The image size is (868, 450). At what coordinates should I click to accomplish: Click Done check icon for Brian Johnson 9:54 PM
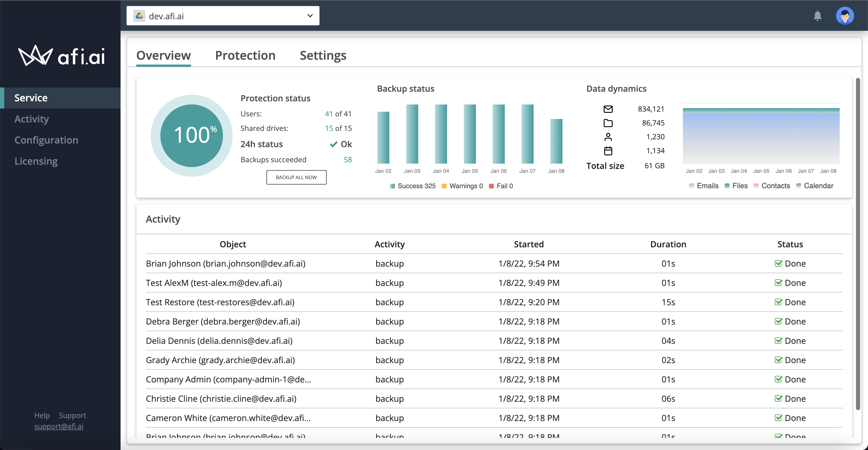pyautogui.click(x=778, y=263)
